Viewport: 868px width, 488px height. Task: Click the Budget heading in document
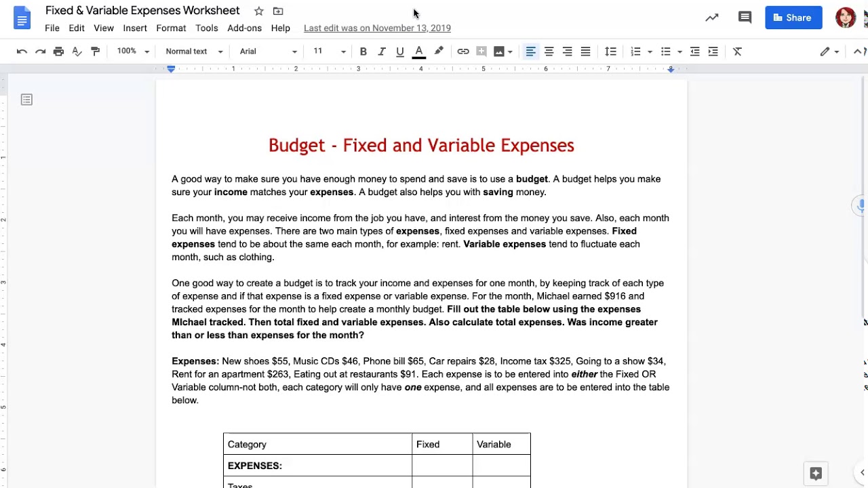click(x=421, y=145)
